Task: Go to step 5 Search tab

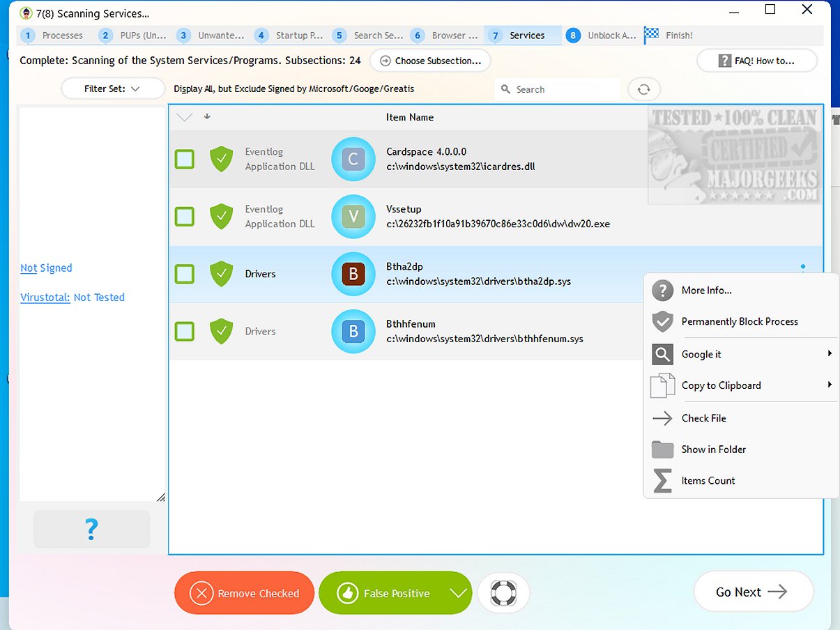Action: pos(368,36)
